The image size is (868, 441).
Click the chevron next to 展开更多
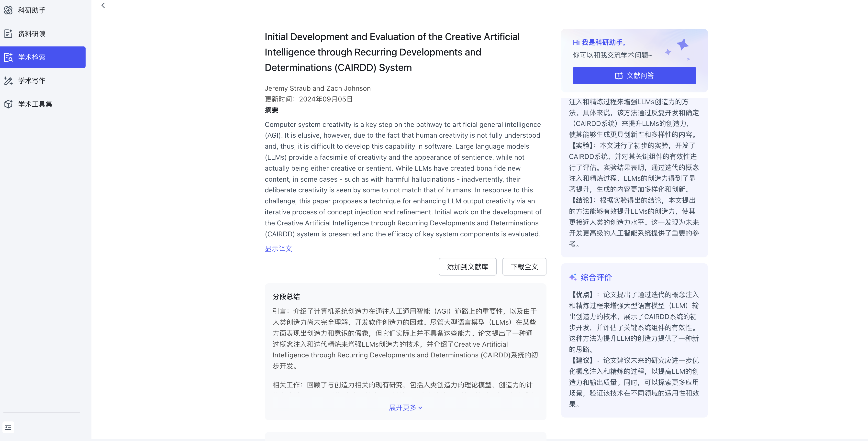[420, 408]
